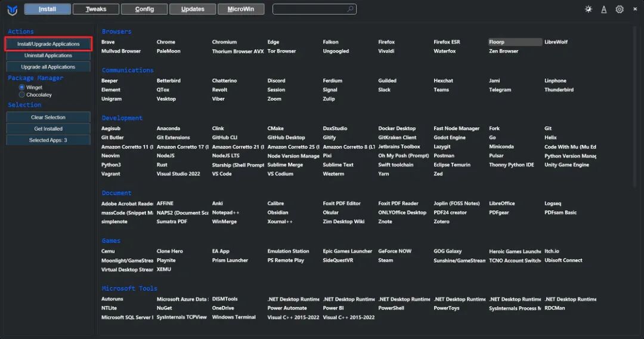Select Visual Studio 2022 entry
644x339 pixels.
178,174
